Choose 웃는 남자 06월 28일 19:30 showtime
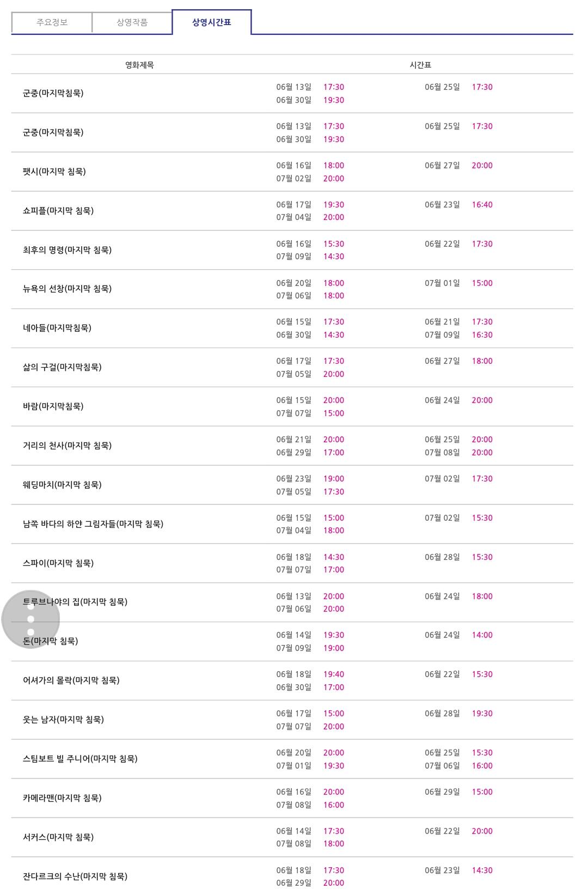The width and height of the screenshot is (588, 895). (482, 714)
